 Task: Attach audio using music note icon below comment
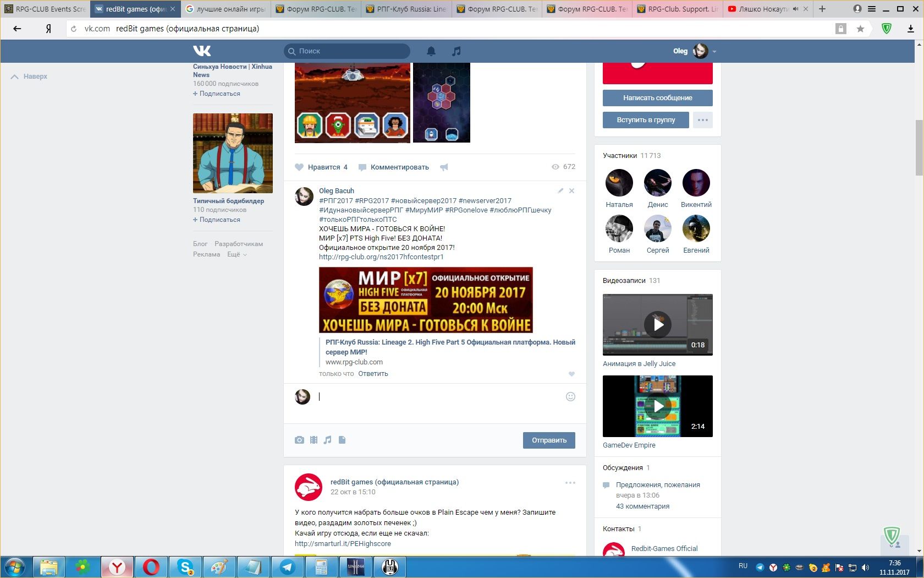328,440
